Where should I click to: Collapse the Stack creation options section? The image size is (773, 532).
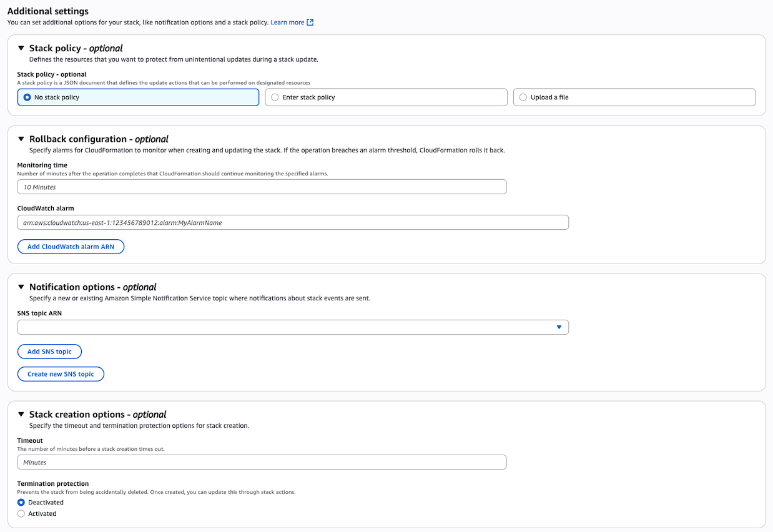pyautogui.click(x=21, y=414)
